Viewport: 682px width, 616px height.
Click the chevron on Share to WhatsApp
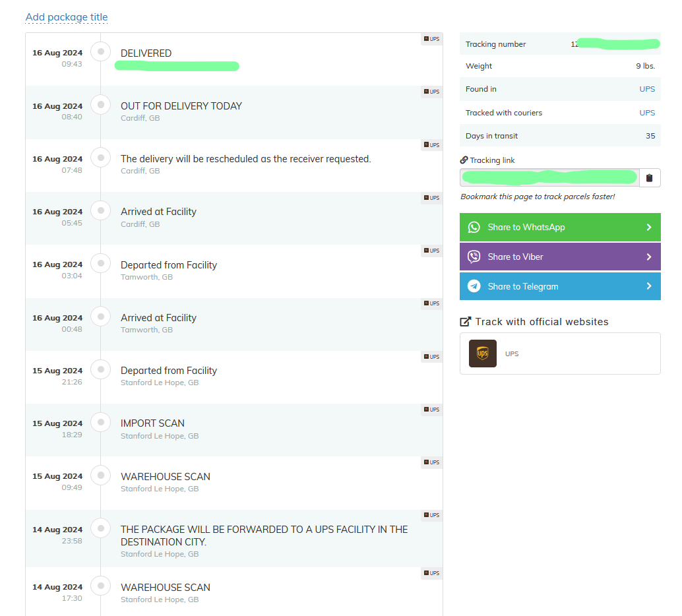coord(648,228)
